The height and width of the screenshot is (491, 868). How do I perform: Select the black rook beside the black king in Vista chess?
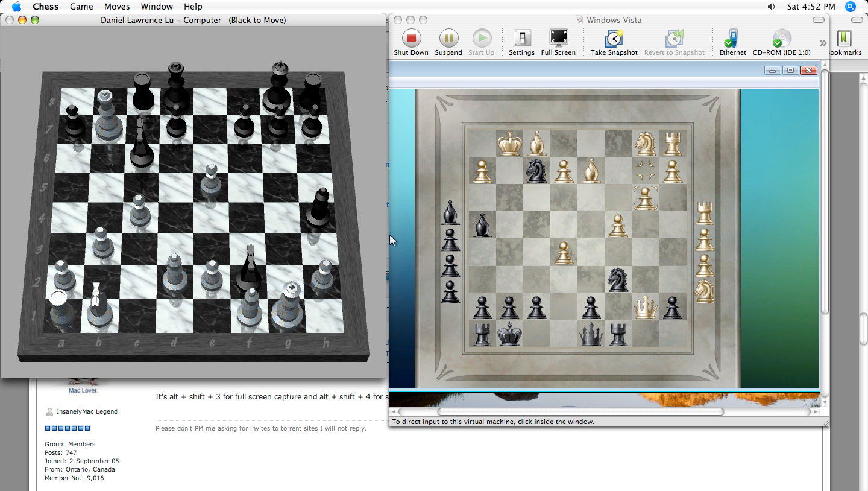(x=482, y=334)
